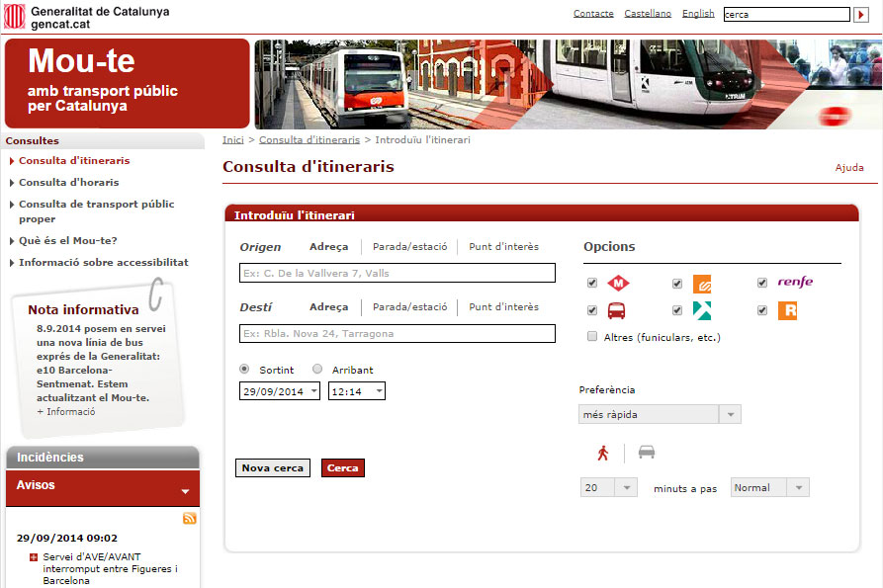Click the purple Renfe logo
The height and width of the screenshot is (588, 883).
click(795, 283)
